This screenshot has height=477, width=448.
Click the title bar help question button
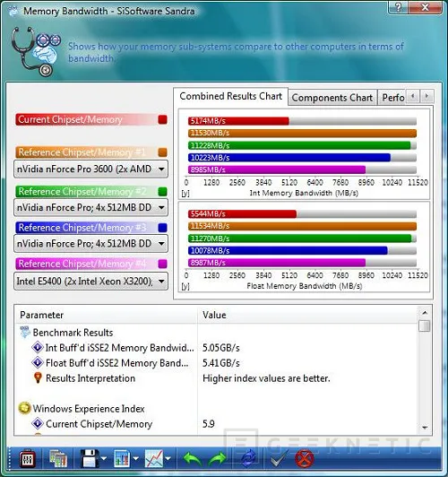399,6
